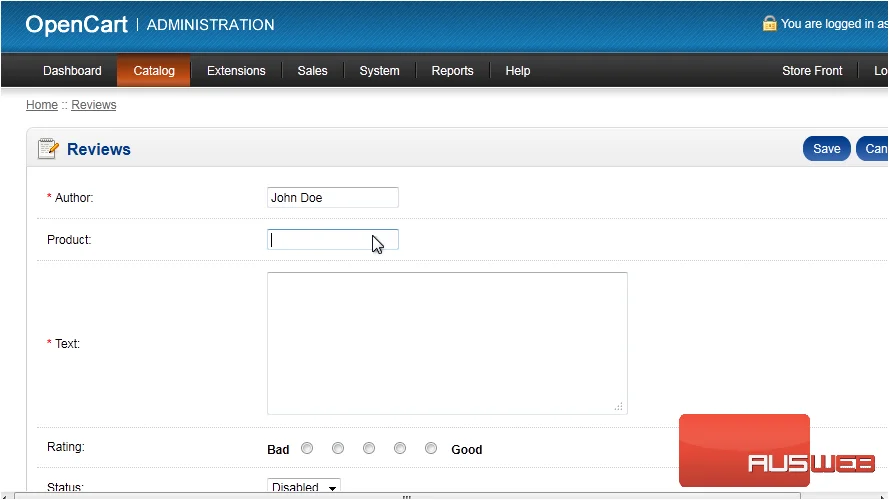Image resolution: width=889 pixels, height=500 pixels.
Task: Select the middle (third) rating radio button
Action: coord(369,448)
